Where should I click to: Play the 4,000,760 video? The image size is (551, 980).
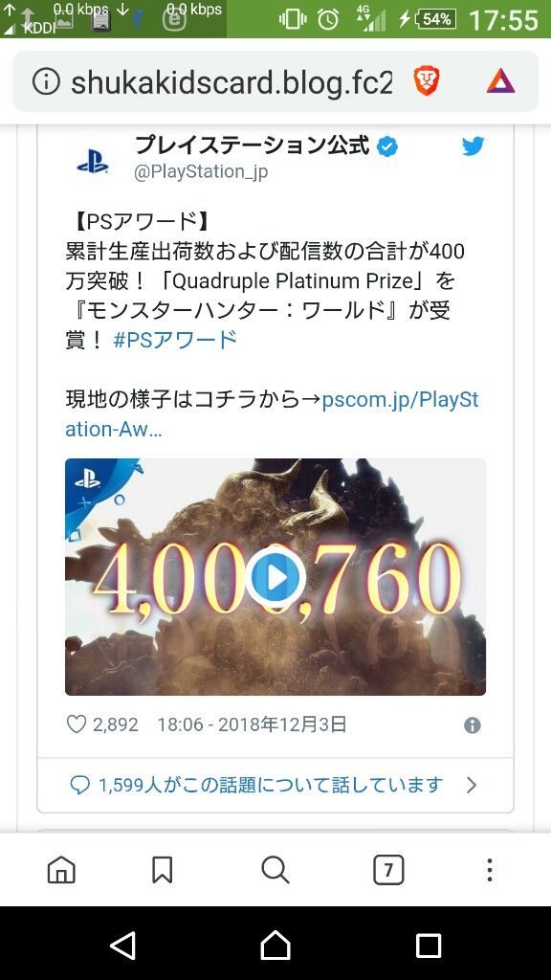pyautogui.click(x=275, y=577)
